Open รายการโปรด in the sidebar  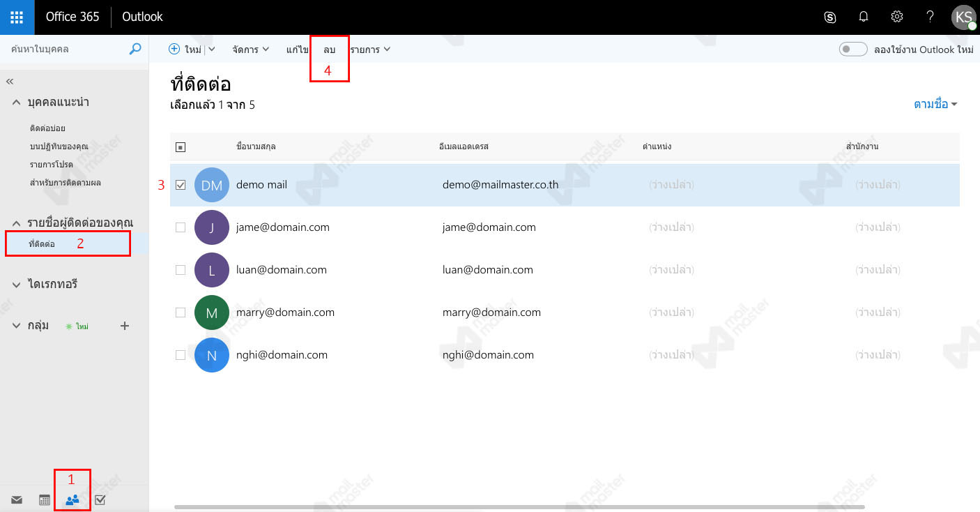(51, 165)
